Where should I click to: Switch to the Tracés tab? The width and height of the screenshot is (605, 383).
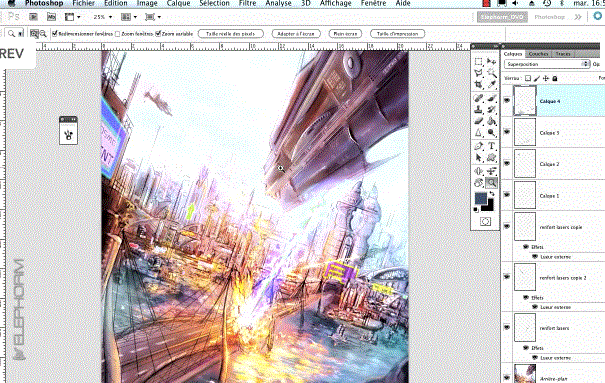click(563, 54)
